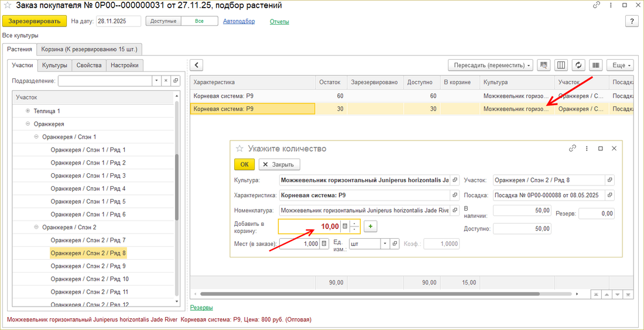The image size is (644, 330).
Task: Open calculator in the Добавить в корзину field
Action: click(345, 226)
